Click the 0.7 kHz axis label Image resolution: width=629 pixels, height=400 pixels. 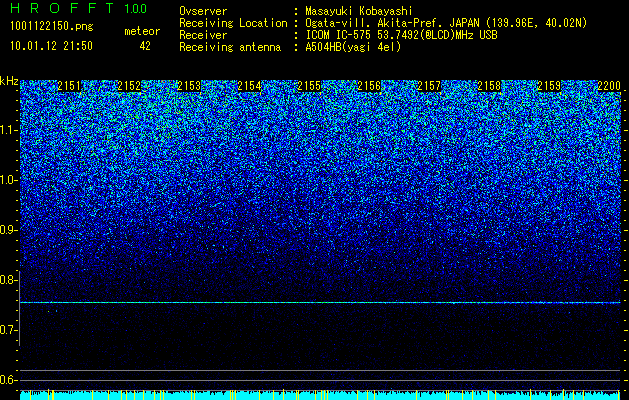8,330
